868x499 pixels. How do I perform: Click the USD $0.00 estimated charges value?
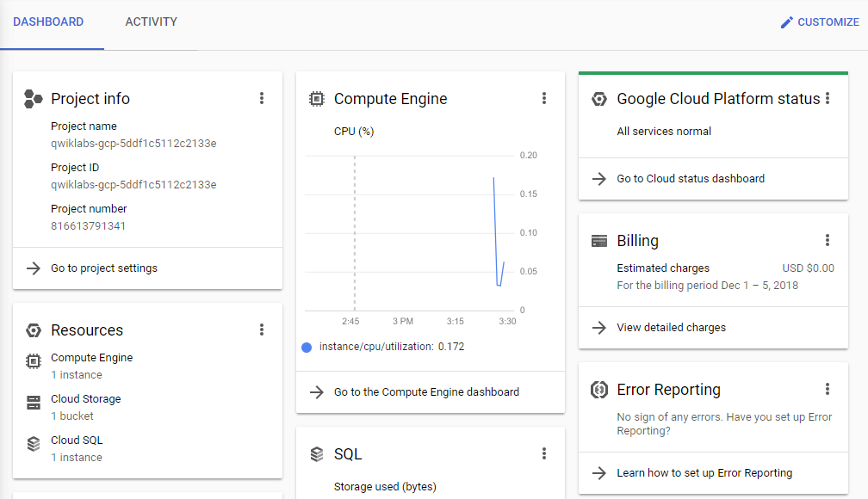[x=808, y=268]
